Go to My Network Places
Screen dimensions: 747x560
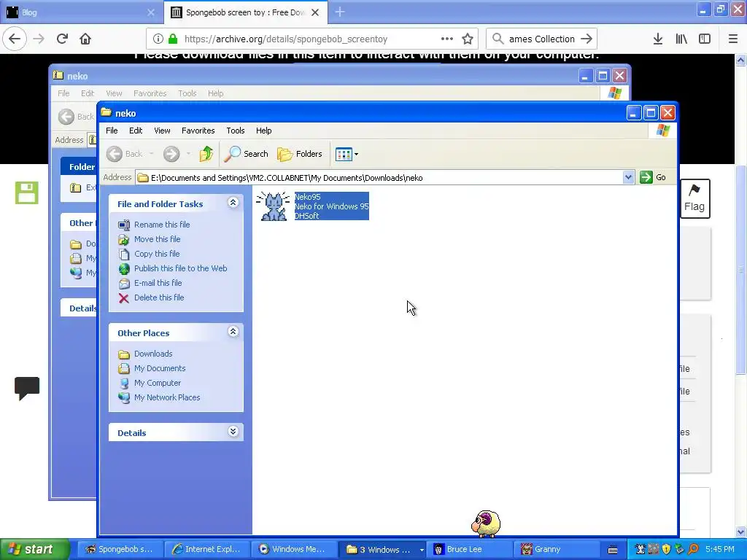pos(167,397)
